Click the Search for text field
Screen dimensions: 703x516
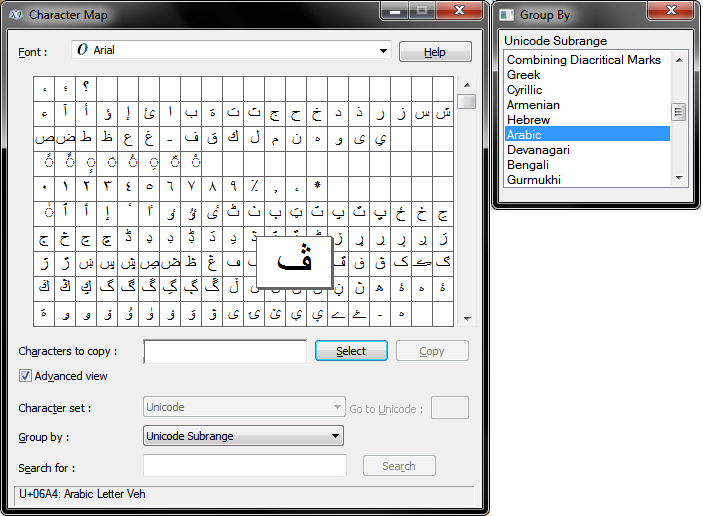(x=245, y=465)
